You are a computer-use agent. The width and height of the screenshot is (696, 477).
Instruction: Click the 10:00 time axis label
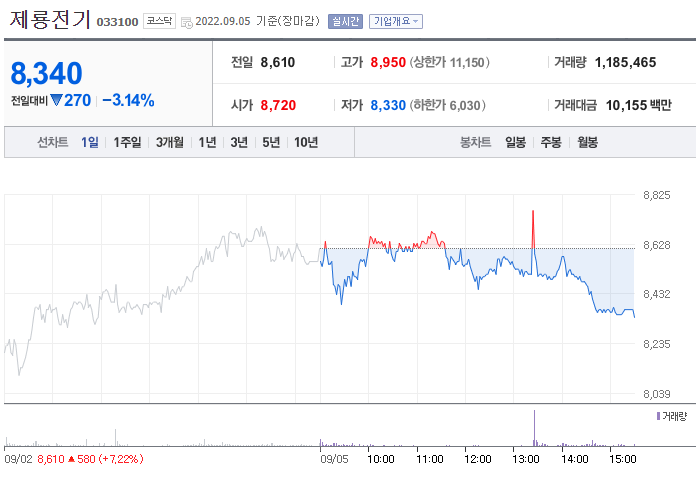coord(381,459)
